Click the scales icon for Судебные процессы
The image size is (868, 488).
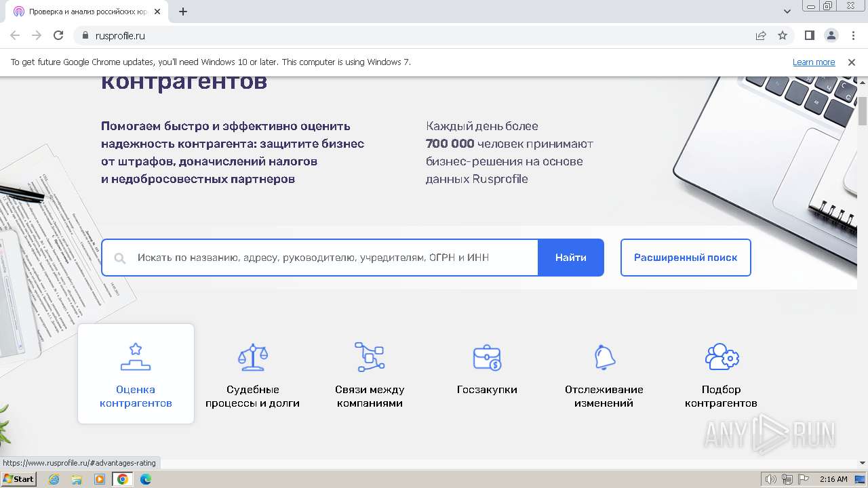coord(253,357)
